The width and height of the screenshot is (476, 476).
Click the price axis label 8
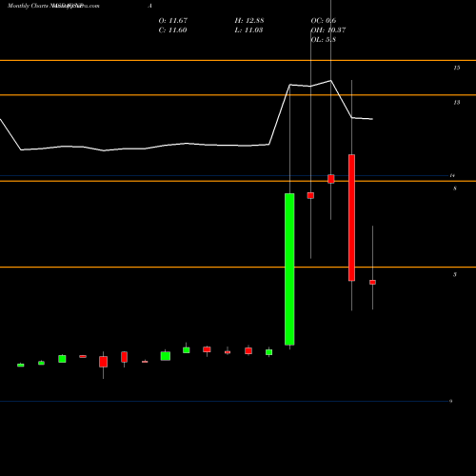tap(455, 188)
